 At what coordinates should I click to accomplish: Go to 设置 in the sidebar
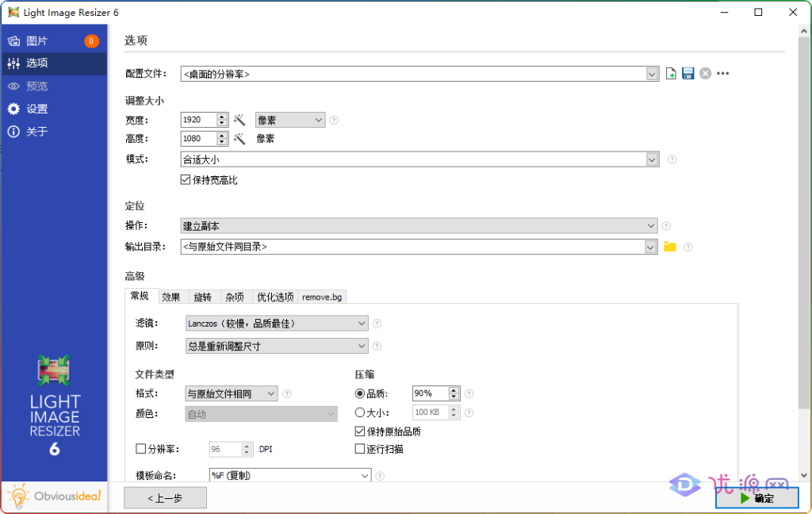coord(37,109)
